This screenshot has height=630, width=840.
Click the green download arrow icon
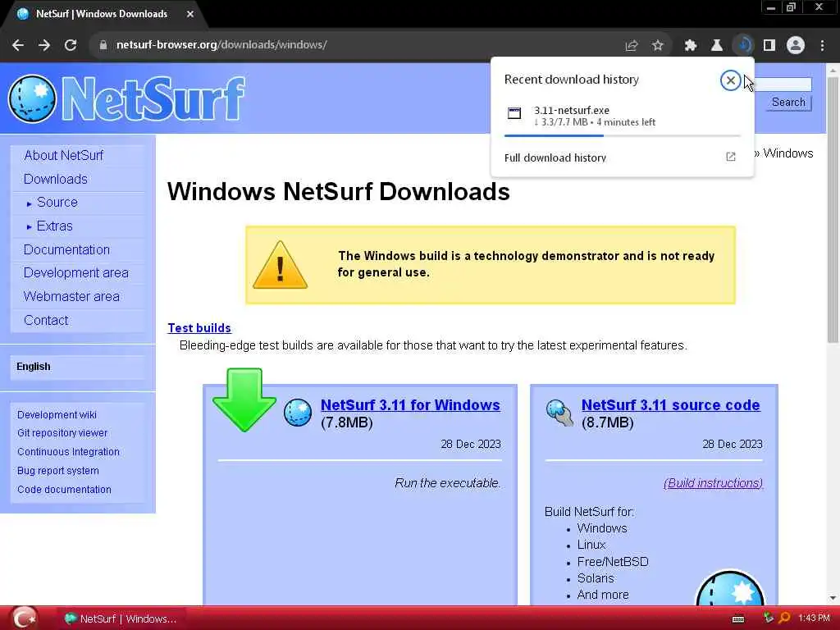[244, 399]
